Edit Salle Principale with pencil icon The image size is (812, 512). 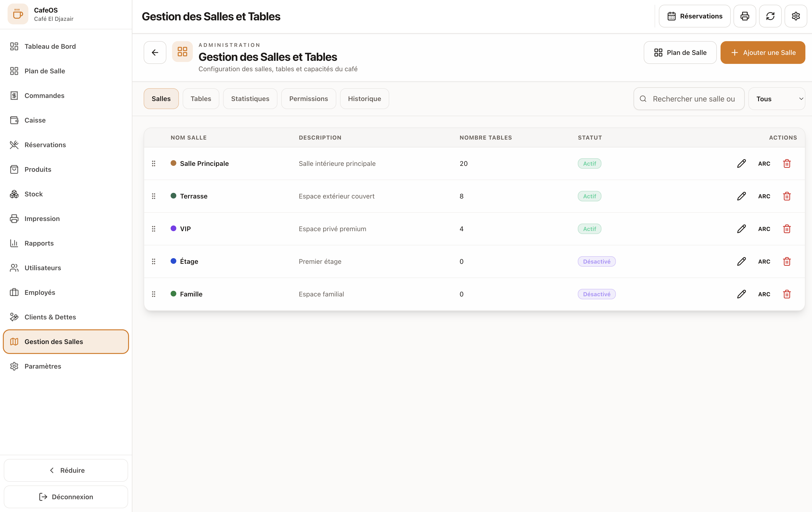click(x=741, y=164)
